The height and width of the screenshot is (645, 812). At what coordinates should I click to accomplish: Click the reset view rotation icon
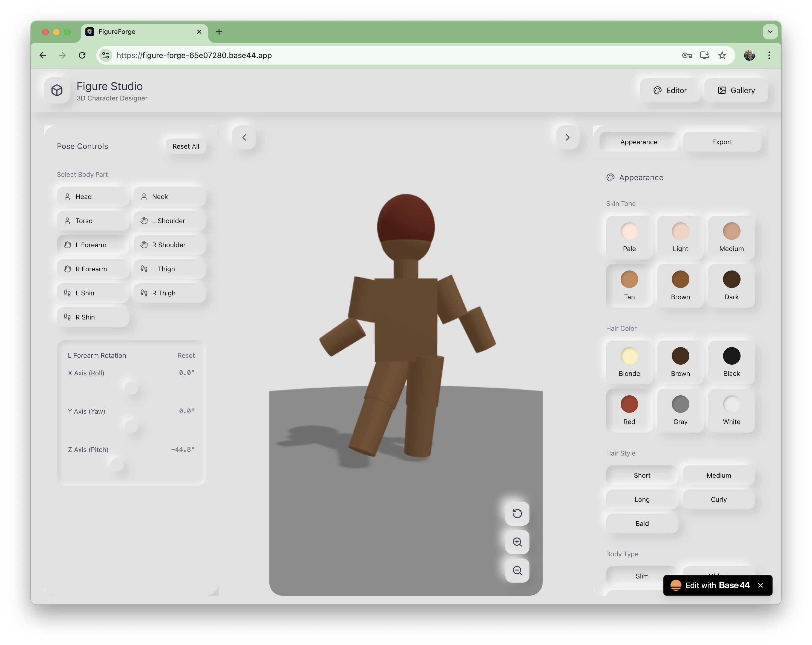[517, 514]
